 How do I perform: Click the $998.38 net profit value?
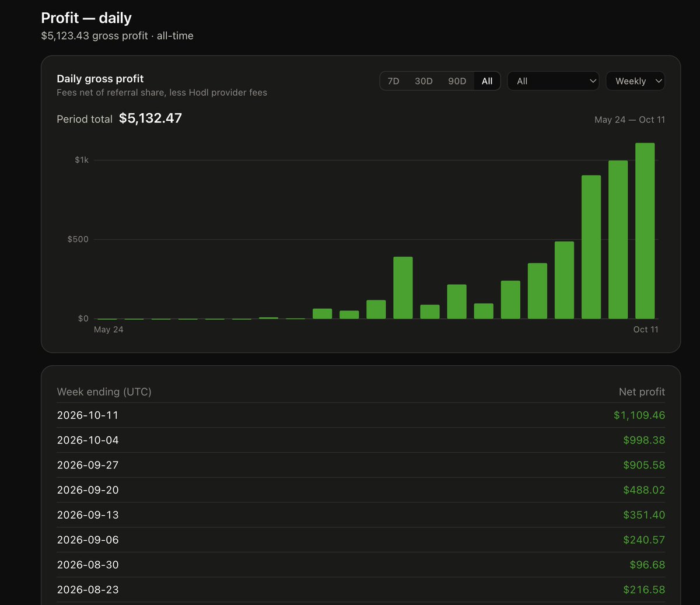[x=644, y=440]
